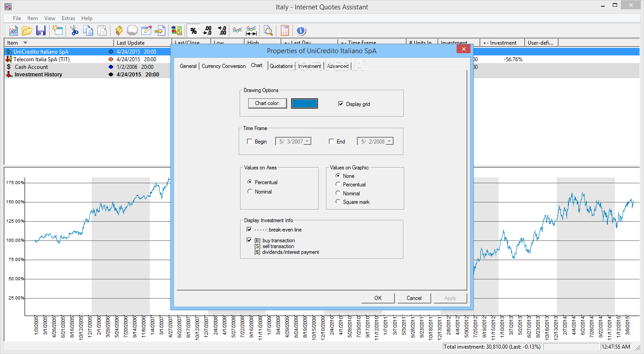Click the application icon in title bar
Image resolution: width=644 pixels, height=354 pixels.
point(8,7)
